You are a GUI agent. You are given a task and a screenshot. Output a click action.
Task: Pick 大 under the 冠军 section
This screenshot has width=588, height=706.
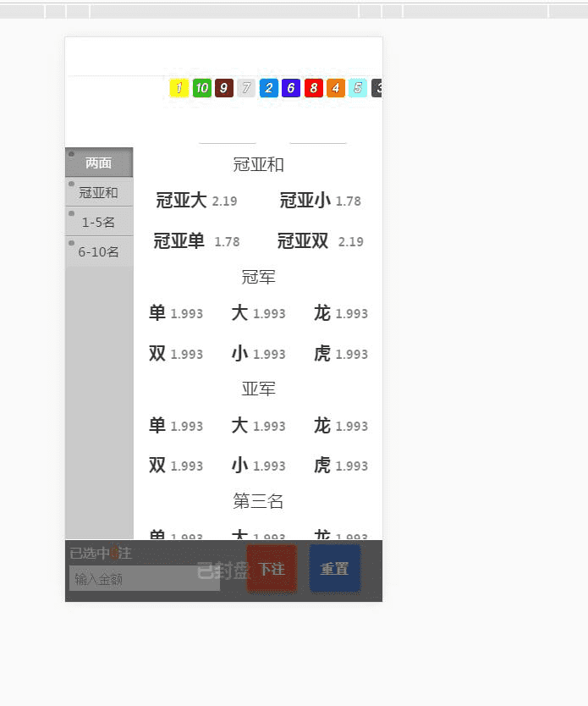pos(258,313)
